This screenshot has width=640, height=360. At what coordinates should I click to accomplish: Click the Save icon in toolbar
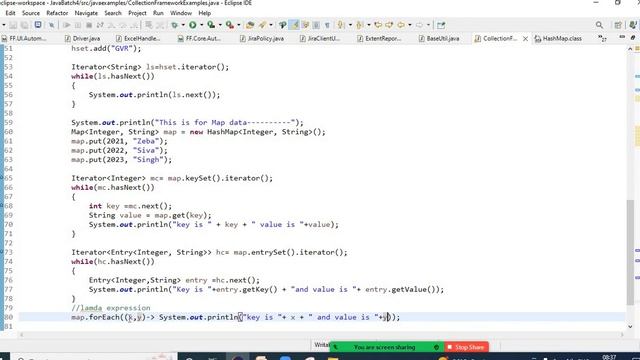pyautogui.click(x=13, y=25)
